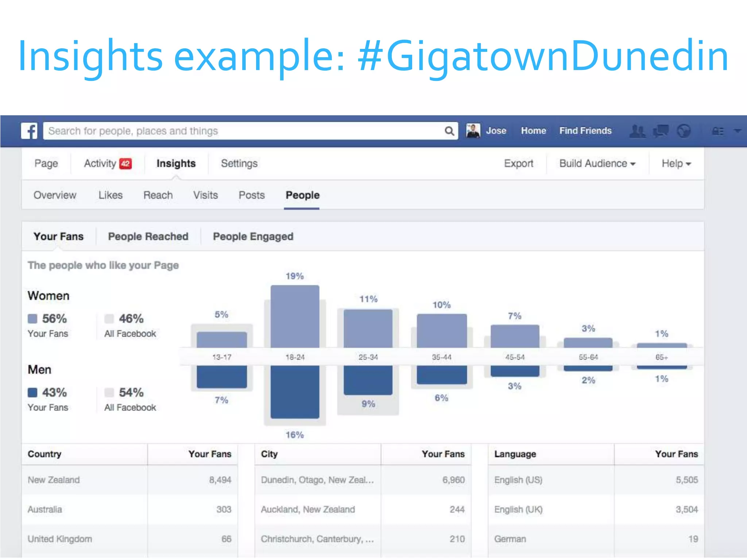Select the New Zealand country row
Image resolution: width=747 pixels, height=560 pixels.
[x=129, y=480]
